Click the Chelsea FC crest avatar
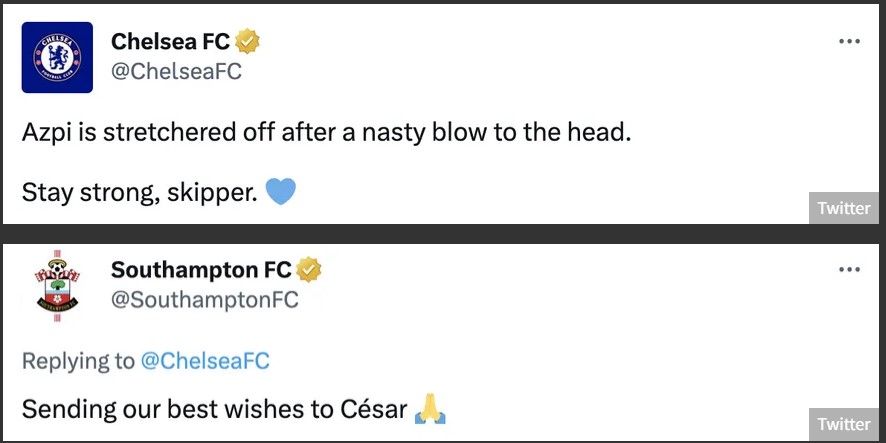 tap(57, 57)
